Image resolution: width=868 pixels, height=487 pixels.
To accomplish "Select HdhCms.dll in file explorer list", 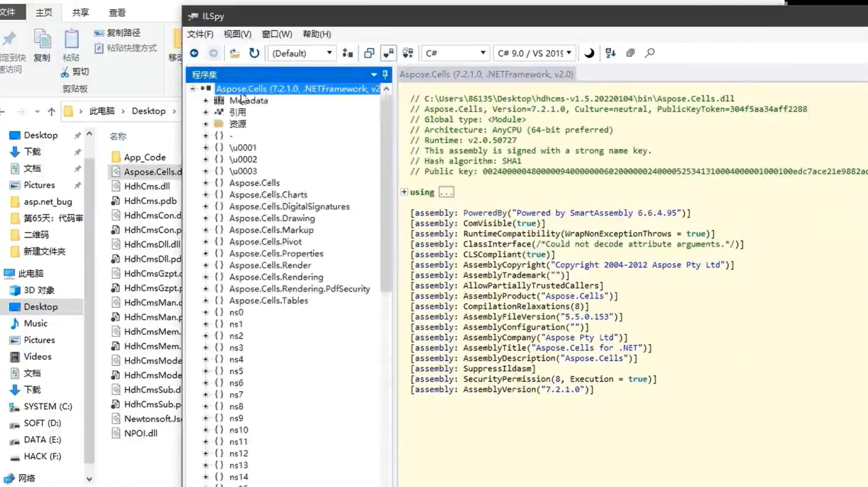I will [x=146, y=186].
